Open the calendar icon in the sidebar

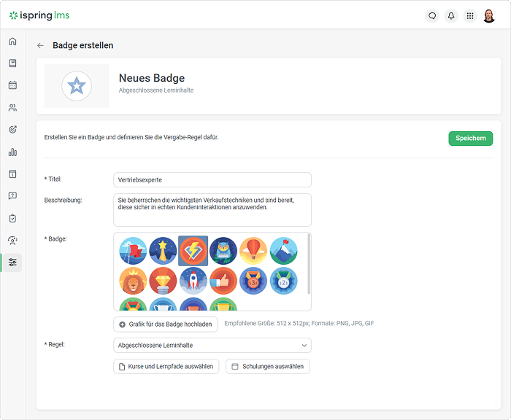pyautogui.click(x=12, y=85)
